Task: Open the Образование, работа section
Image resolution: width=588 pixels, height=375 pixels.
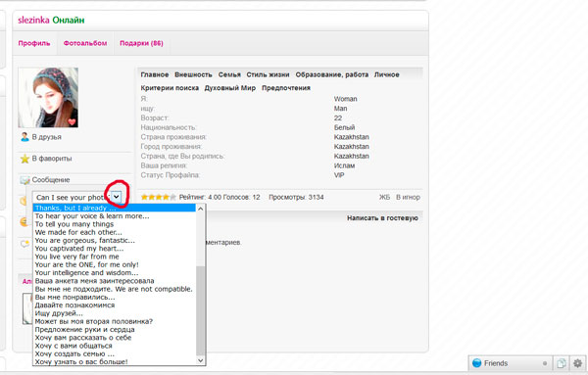Action: [332, 74]
